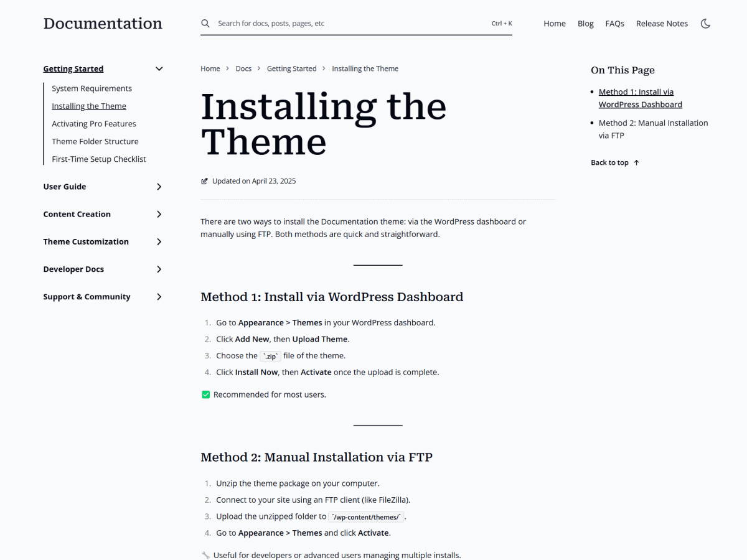Click the Back to top arrow icon
This screenshot has width=747, height=560.
636,162
